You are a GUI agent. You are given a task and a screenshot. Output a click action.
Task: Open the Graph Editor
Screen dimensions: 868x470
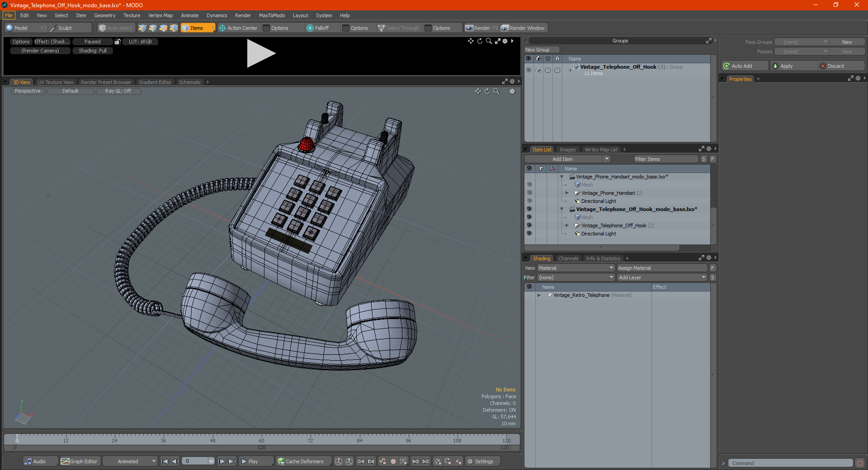(80, 461)
